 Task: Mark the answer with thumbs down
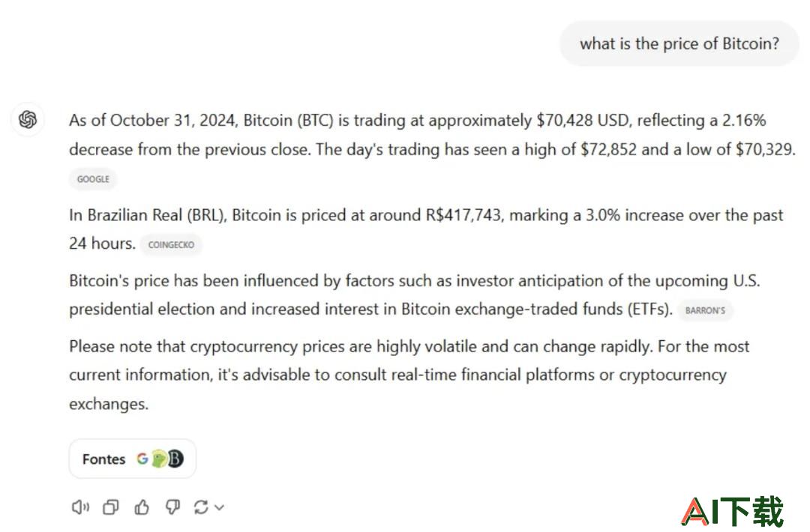[x=172, y=507]
